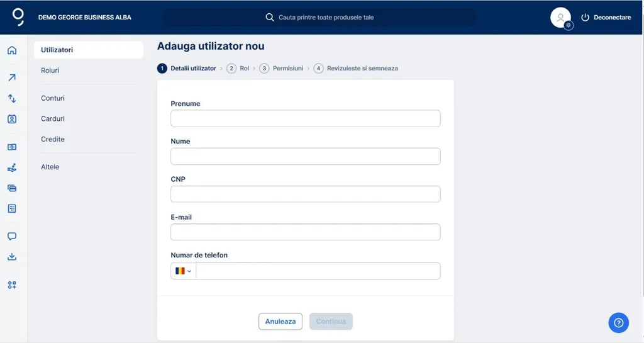The width and height of the screenshot is (644, 343).
Task: Open payments via diagonal arrow icon
Action: coord(12,78)
